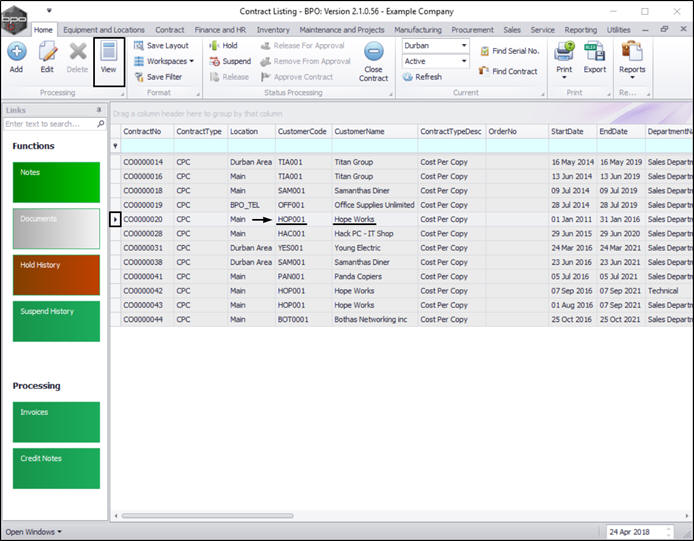Expand the Active status dropdown
Image resolution: width=694 pixels, height=541 pixels.
pos(464,61)
